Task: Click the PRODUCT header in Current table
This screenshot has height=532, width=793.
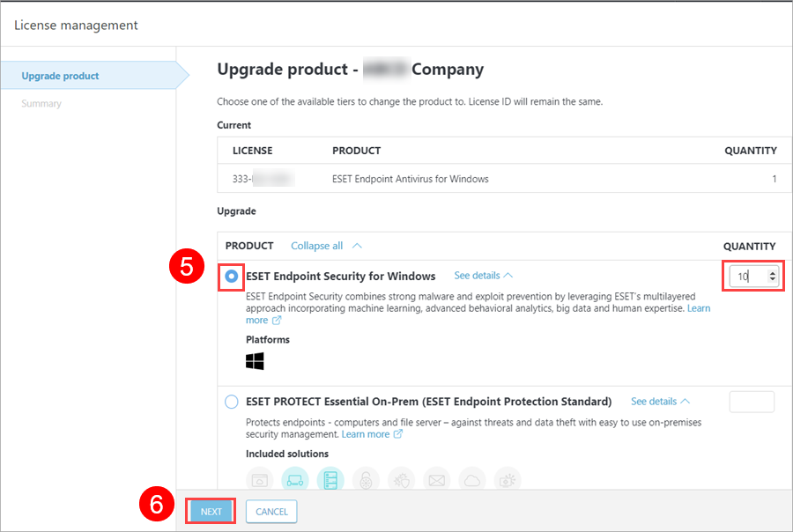Action: pyautogui.click(x=357, y=151)
